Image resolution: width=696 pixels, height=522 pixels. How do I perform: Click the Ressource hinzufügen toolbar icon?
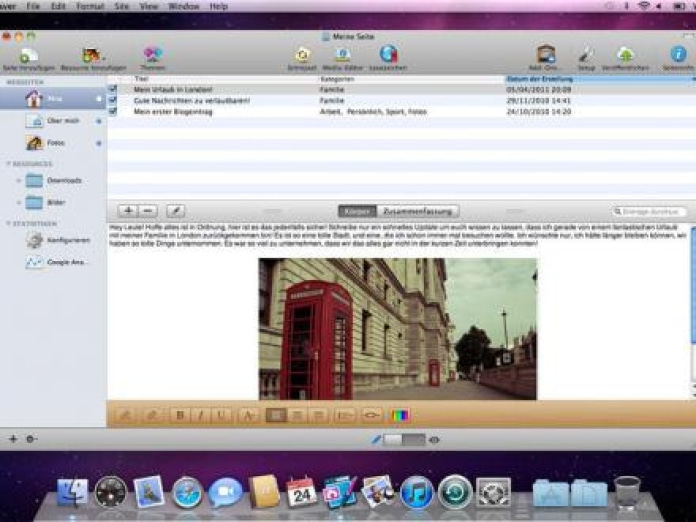coord(91,55)
